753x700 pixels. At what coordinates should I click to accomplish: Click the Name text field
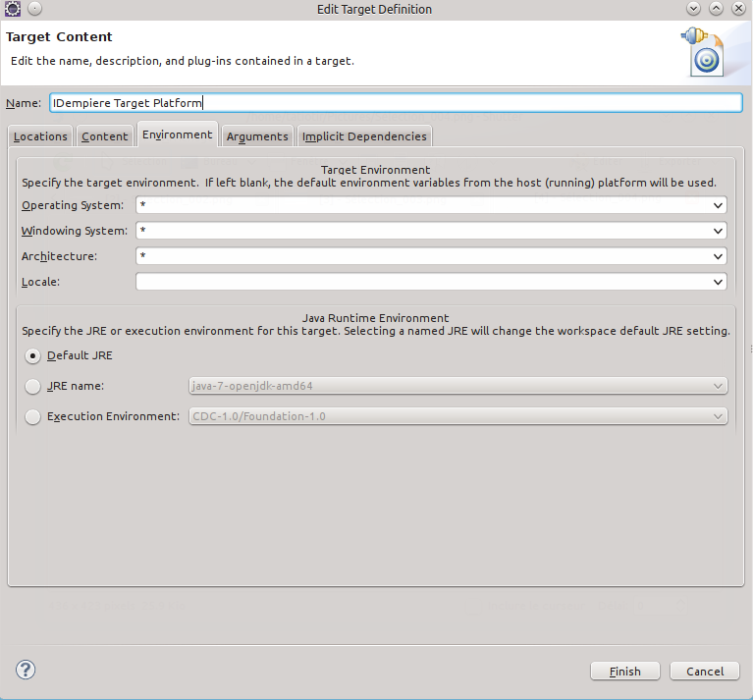pos(396,102)
